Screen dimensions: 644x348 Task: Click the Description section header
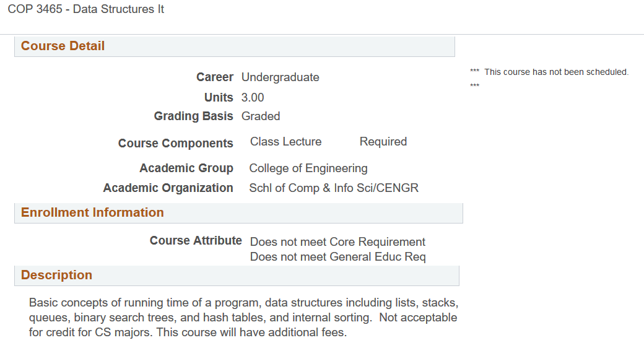56,276
